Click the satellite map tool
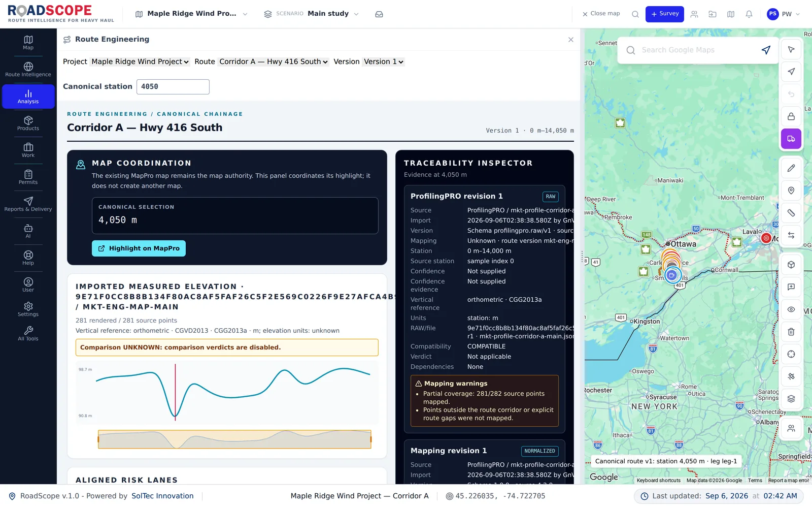 coord(791,376)
